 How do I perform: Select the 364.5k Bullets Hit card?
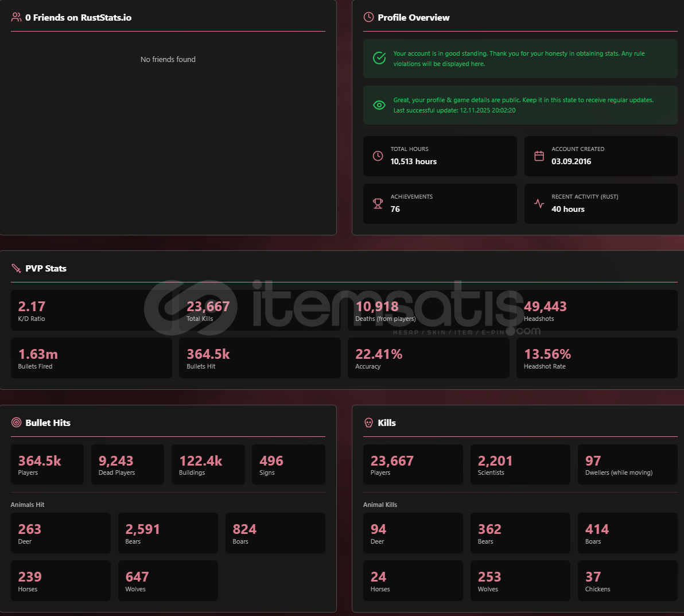point(260,358)
